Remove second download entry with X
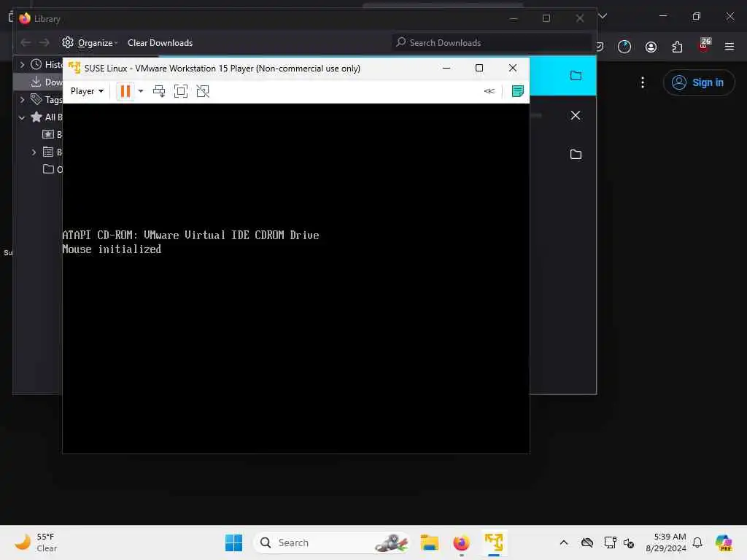The width and height of the screenshot is (747, 560). [576, 115]
